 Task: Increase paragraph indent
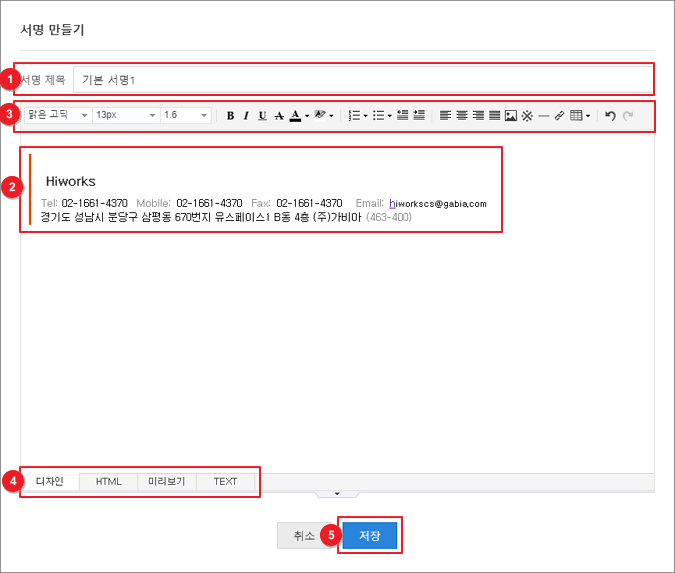419,115
